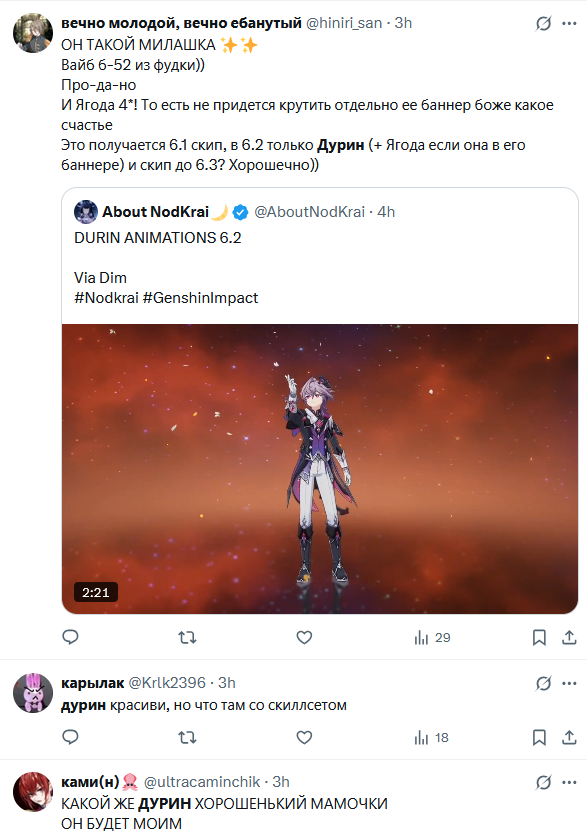Reply to Krlk2396's comment
This screenshot has height=838, width=587.
tap(71, 738)
